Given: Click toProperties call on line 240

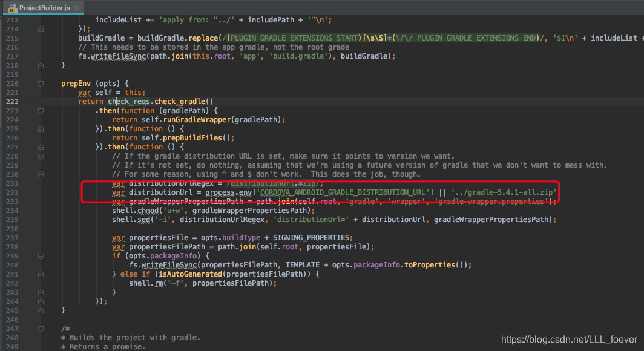Looking at the screenshot, I should [x=430, y=265].
